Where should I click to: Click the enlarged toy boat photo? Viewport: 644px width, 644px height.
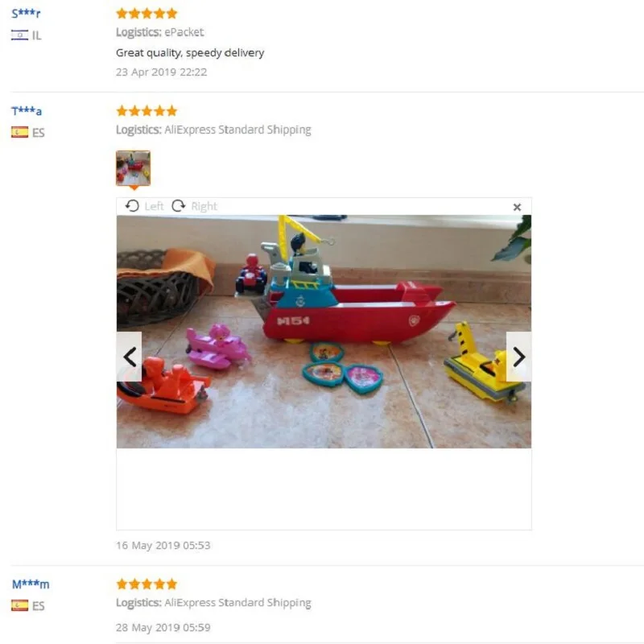point(324,332)
